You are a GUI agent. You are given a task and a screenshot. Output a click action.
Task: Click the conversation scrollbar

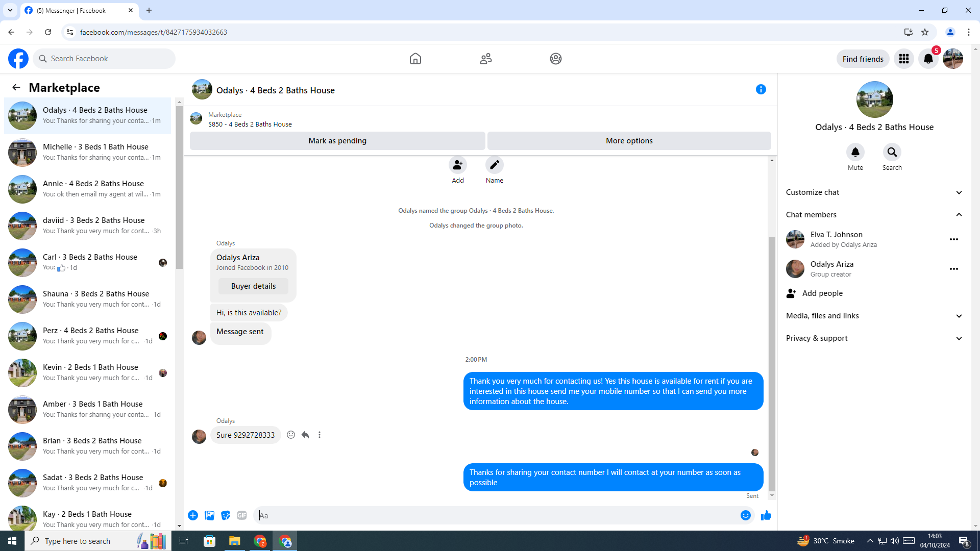click(x=772, y=364)
